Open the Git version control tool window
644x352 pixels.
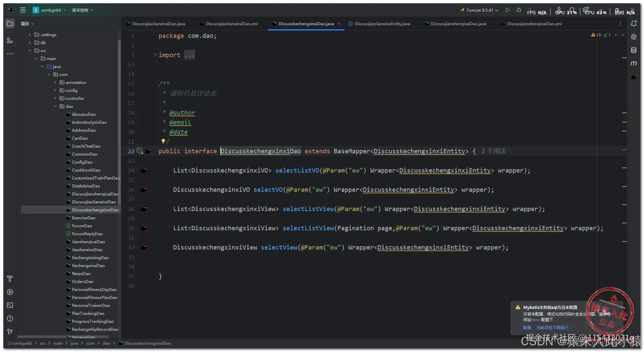[10, 332]
